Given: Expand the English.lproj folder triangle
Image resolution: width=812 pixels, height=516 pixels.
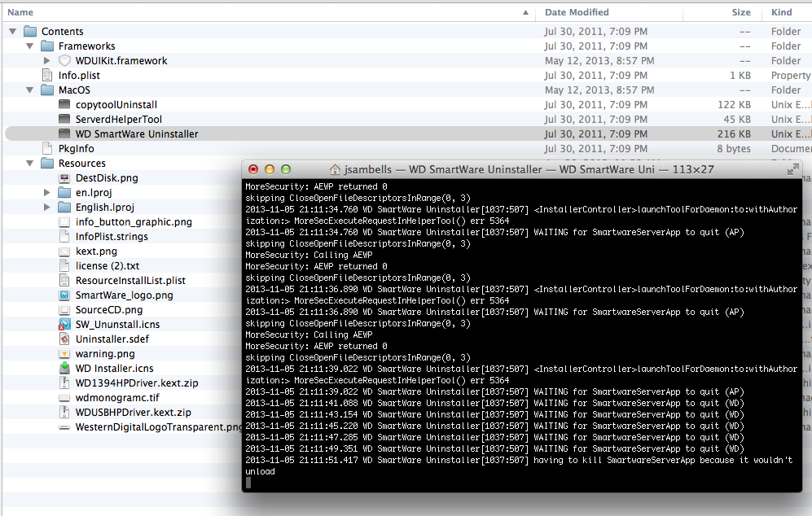Looking at the screenshot, I should click(x=47, y=207).
